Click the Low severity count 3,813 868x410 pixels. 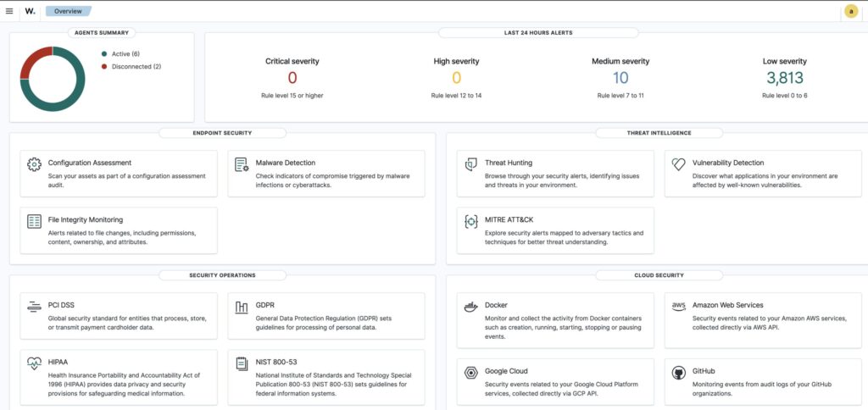(784, 78)
